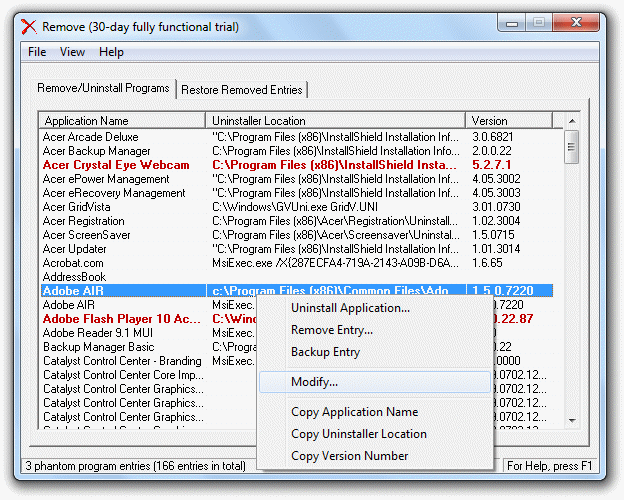Select the Remove/Uninstall Programs tab
624x500 pixels.
coord(103,88)
